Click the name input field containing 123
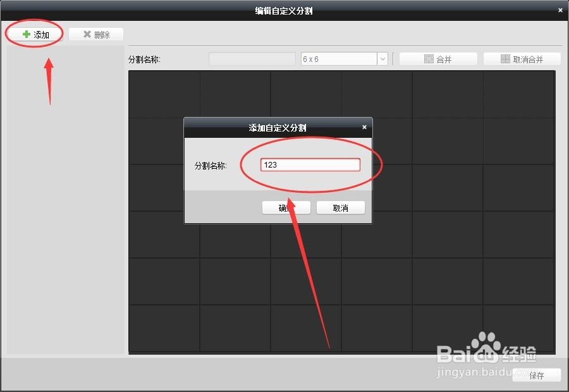Viewport: 569px width, 392px height. pos(310,165)
